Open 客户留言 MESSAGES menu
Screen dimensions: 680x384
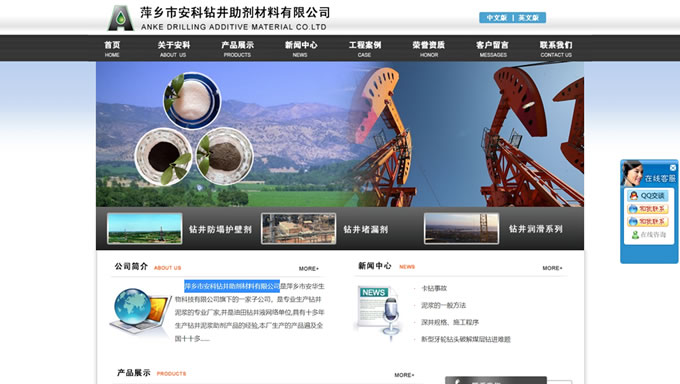(x=493, y=49)
